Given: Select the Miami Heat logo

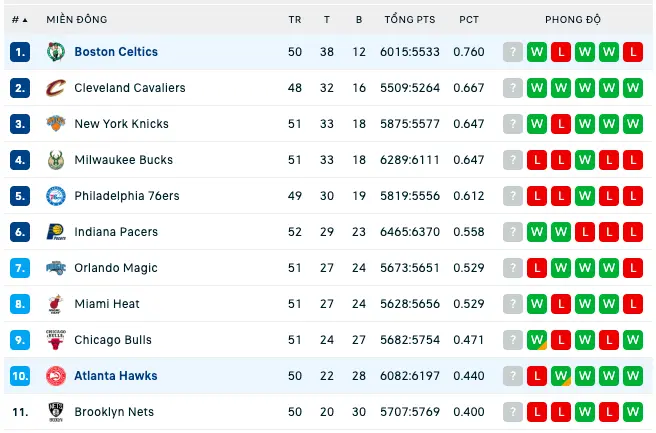Looking at the screenshot, I should click(x=56, y=304).
